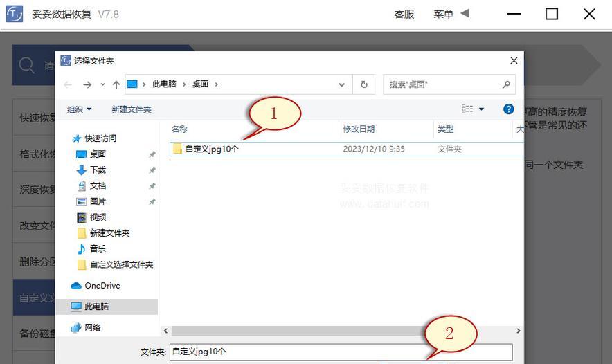Click the 妥妥数据恢复 app logo icon
The height and width of the screenshot is (364, 612).
click(x=15, y=14)
